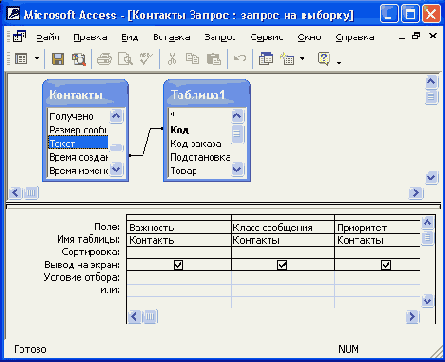Click the Help question mark icon
This screenshot has width=445, height=362.
pyautogui.click(x=324, y=59)
